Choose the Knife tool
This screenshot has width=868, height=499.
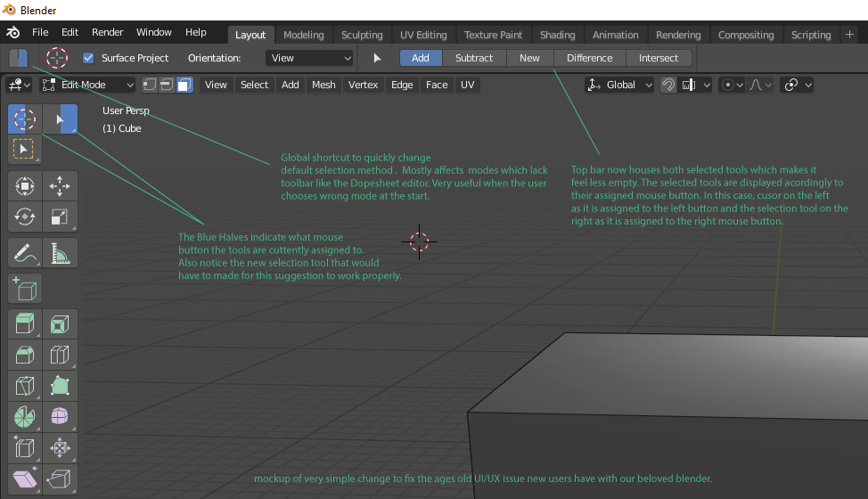point(25,386)
